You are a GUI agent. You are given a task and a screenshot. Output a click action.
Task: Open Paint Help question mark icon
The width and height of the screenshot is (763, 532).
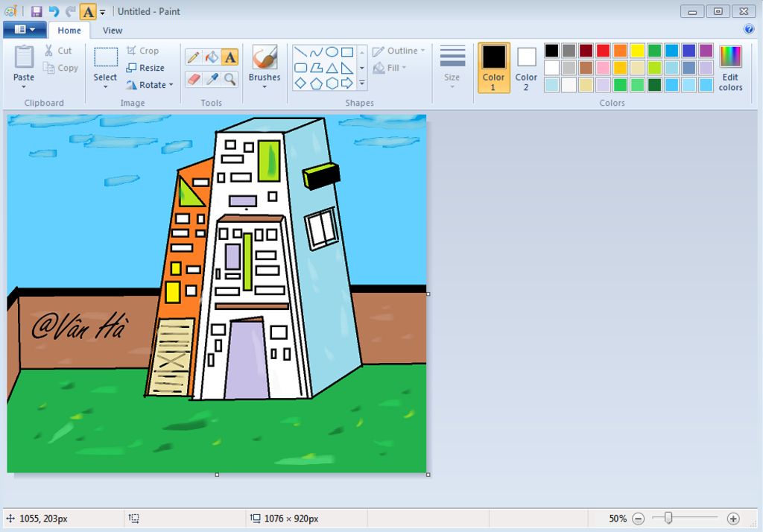tap(749, 29)
